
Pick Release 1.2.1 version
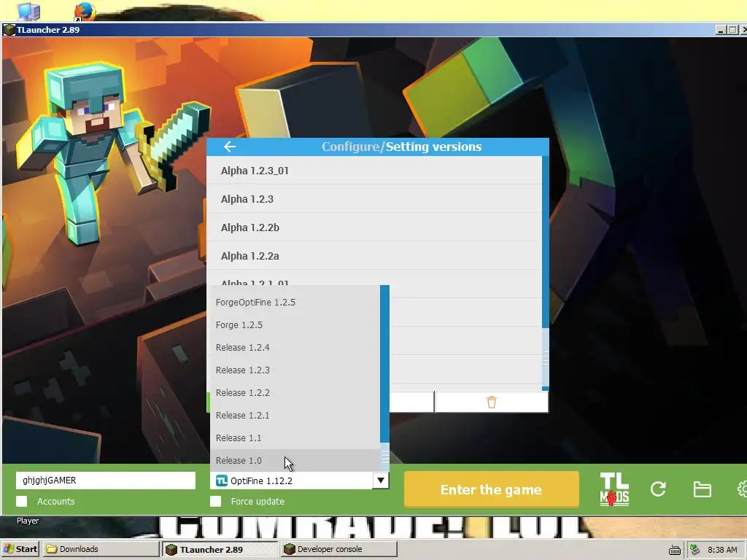295,415
